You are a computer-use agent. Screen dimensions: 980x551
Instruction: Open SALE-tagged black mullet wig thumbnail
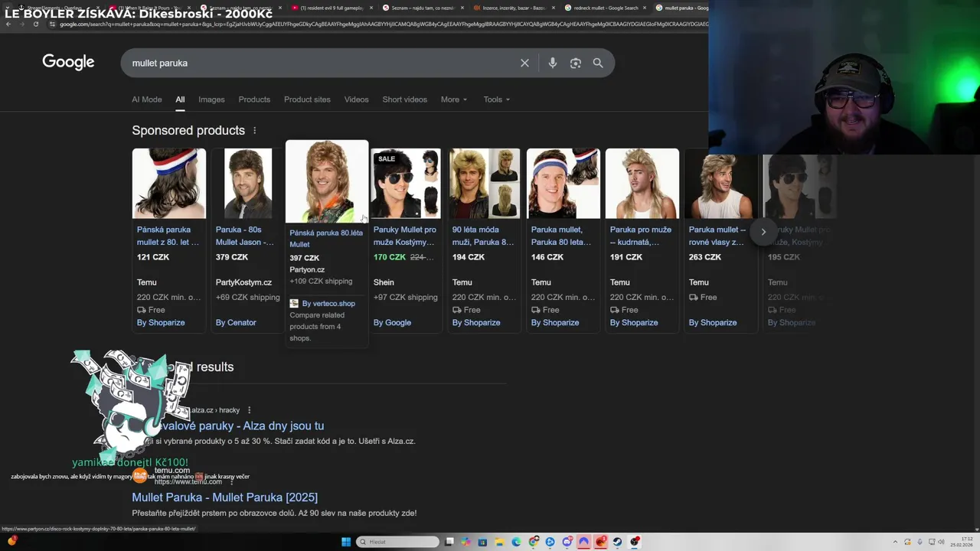click(406, 184)
